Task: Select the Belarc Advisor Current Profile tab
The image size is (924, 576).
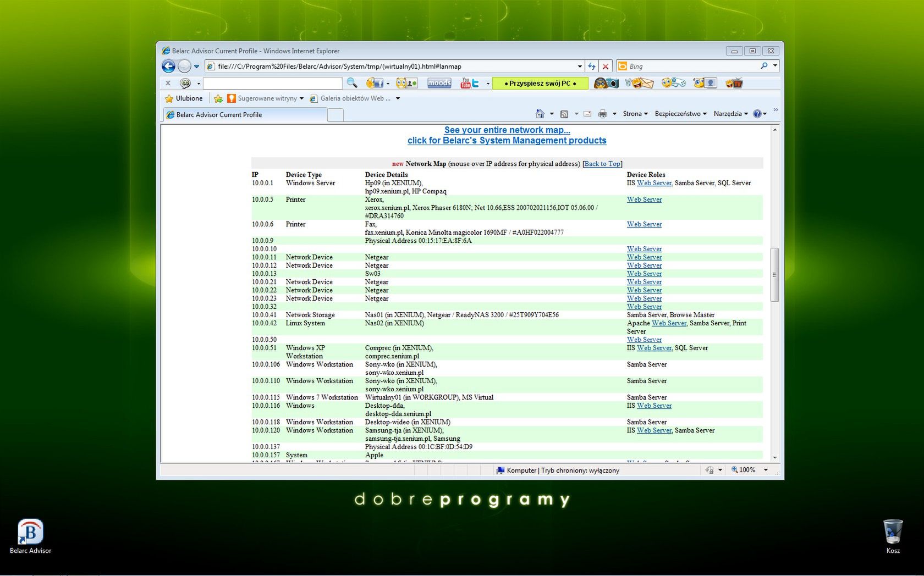Action: click(x=245, y=114)
